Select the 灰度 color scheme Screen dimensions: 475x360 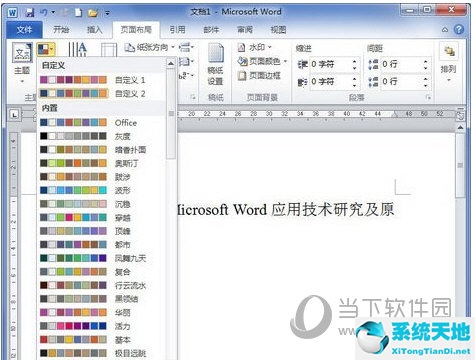tap(102, 136)
